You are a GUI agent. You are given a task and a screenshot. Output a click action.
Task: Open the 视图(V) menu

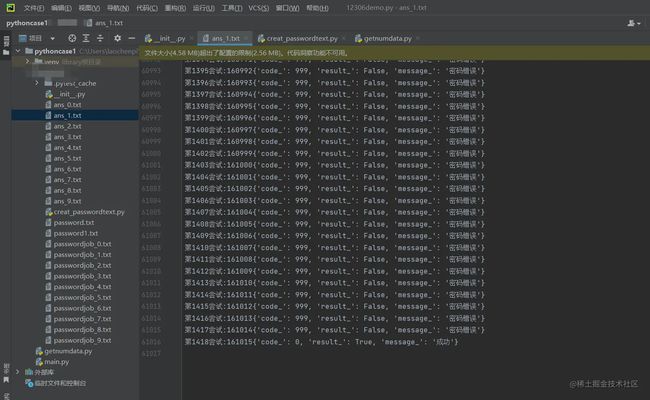point(89,8)
